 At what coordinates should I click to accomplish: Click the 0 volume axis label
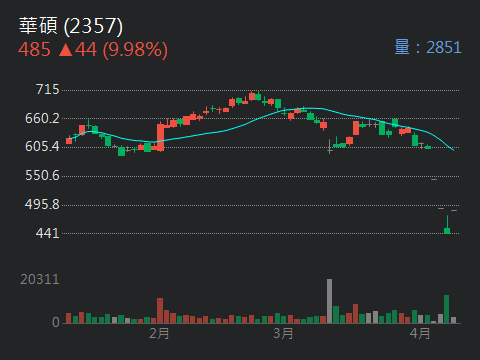pos(56,322)
